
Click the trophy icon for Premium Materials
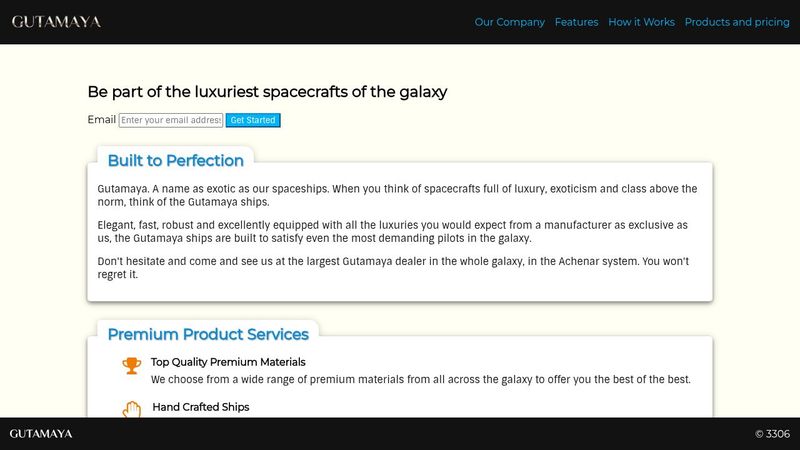(132, 365)
